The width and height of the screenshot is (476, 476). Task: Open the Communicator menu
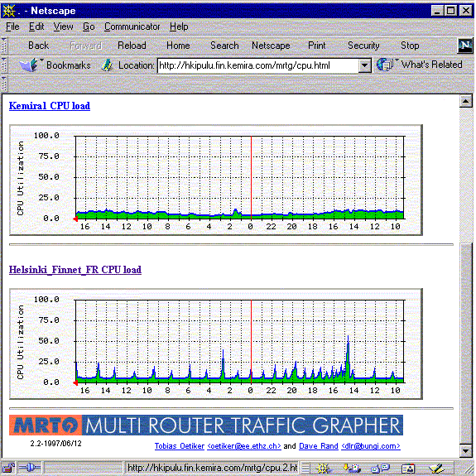pyautogui.click(x=132, y=26)
